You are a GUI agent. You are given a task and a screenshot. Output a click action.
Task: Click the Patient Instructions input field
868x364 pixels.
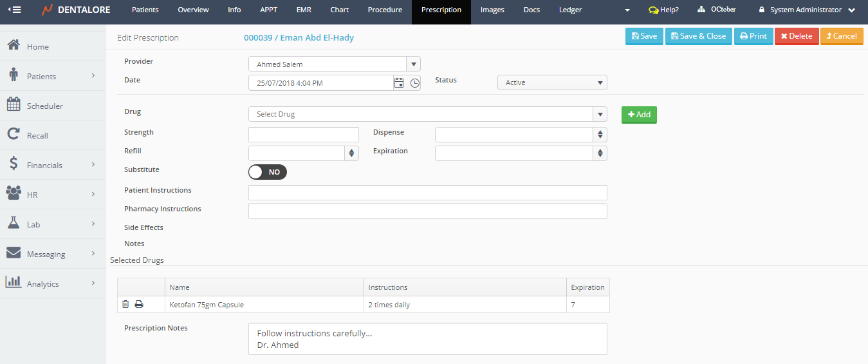(x=427, y=193)
